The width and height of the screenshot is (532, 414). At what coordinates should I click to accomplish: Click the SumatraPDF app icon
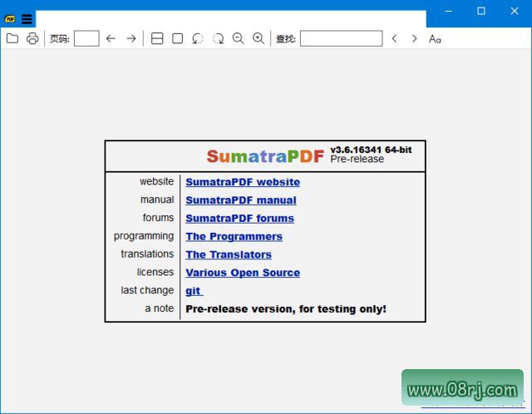(10, 19)
